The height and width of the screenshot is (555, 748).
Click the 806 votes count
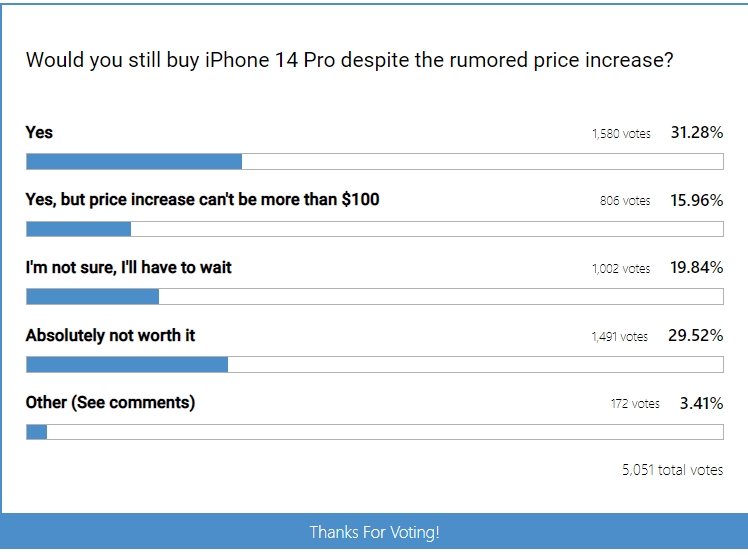(625, 201)
